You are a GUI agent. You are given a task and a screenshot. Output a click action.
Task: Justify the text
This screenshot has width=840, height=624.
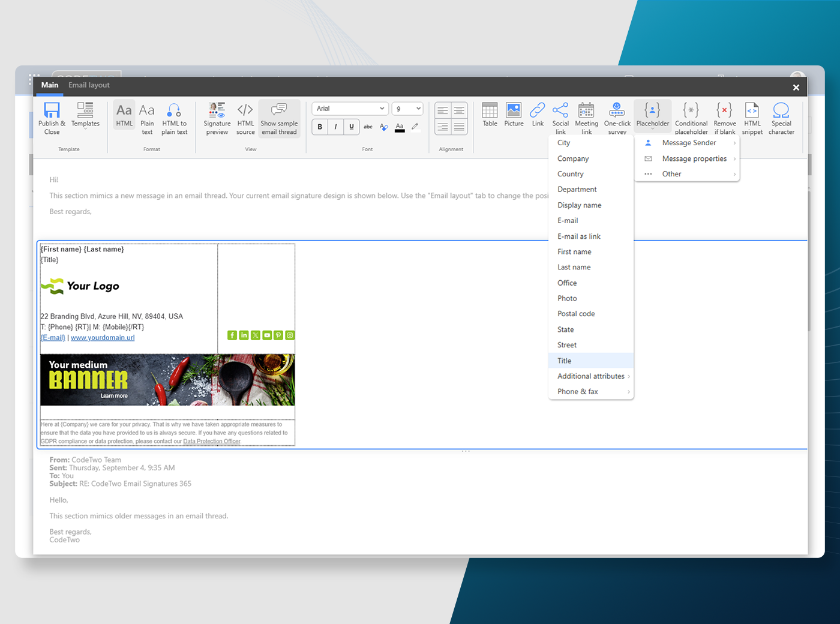tap(459, 127)
